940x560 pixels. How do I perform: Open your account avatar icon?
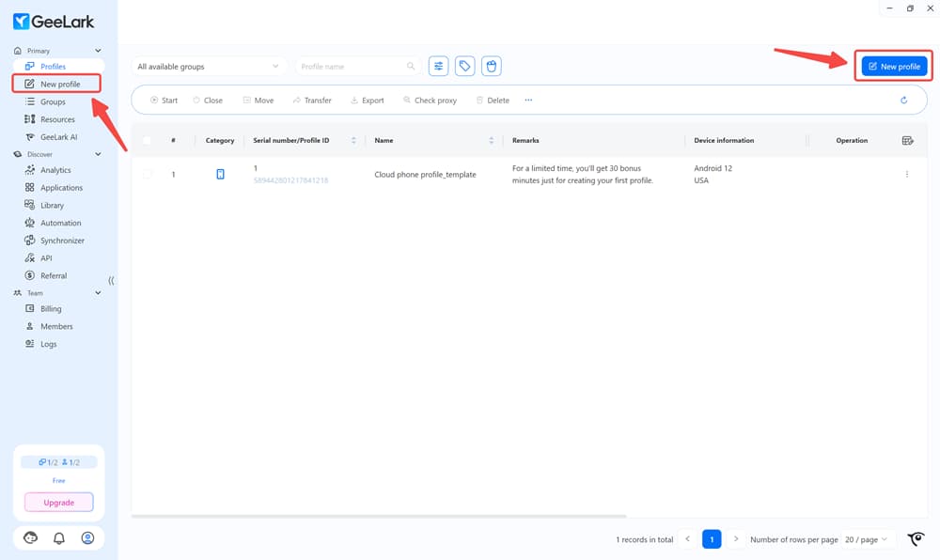pos(86,537)
